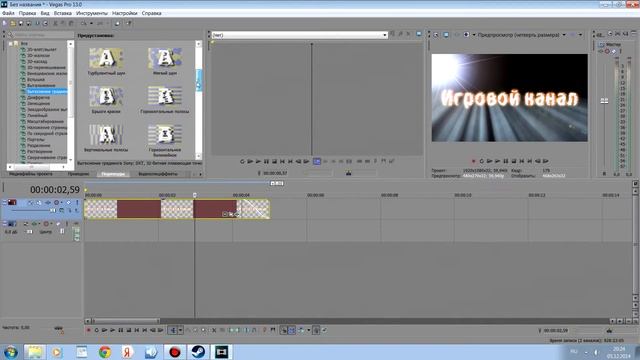Start recording from the timeline transport bar
The image size is (640, 360).
click(x=88, y=330)
